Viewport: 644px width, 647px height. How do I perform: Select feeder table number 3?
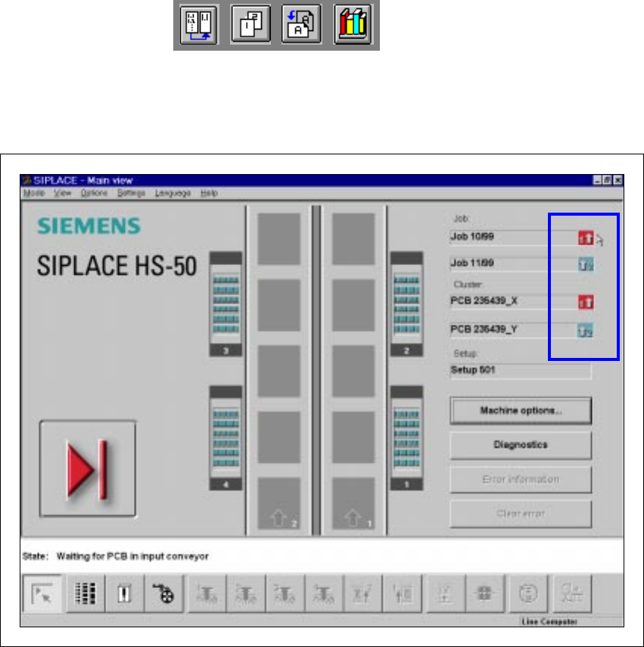pyautogui.click(x=226, y=303)
